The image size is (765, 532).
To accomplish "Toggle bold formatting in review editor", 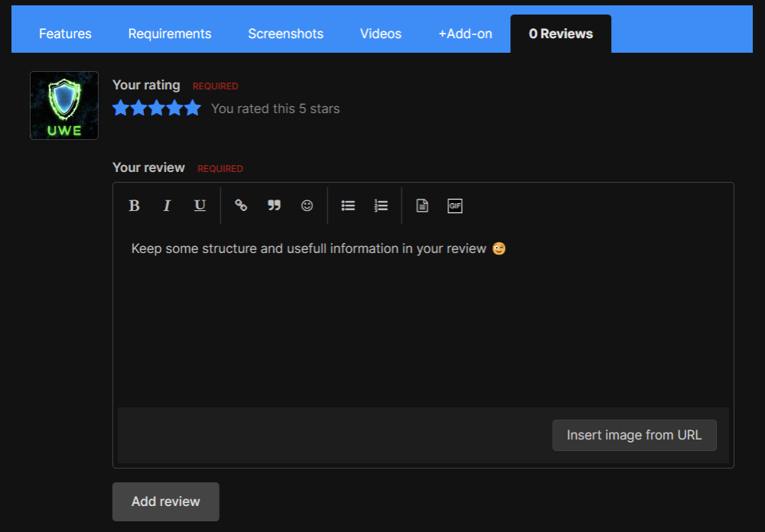I will point(134,206).
